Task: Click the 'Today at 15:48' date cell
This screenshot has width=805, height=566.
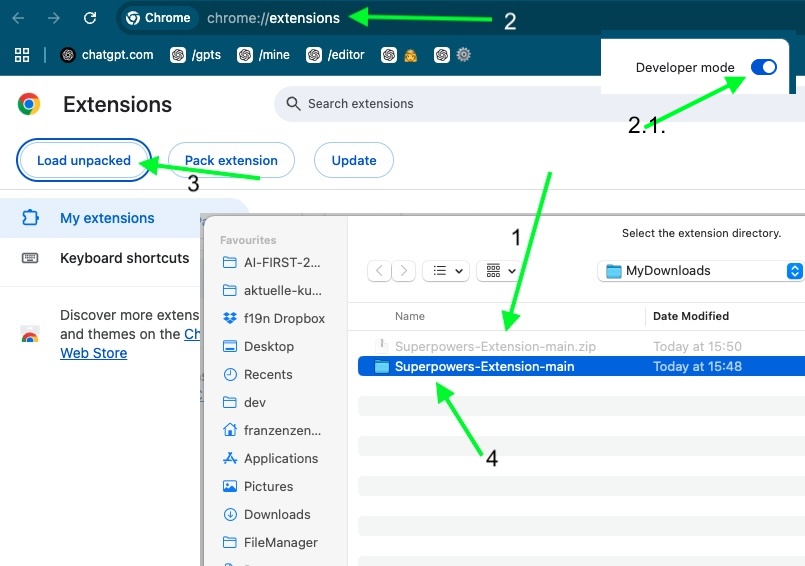Action: click(697, 367)
